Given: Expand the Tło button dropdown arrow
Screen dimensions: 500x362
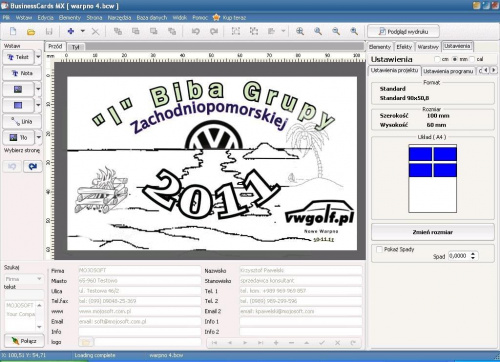Looking at the screenshot, I should pos(38,137).
